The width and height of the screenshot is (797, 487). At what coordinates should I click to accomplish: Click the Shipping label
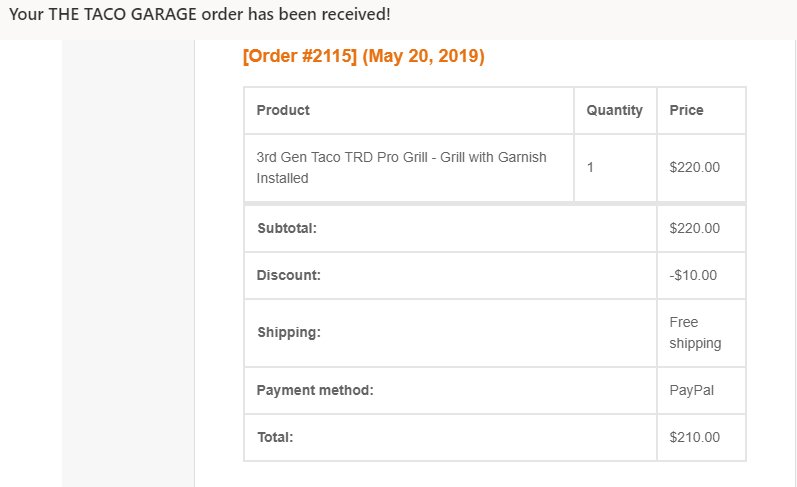pyautogui.click(x=289, y=332)
